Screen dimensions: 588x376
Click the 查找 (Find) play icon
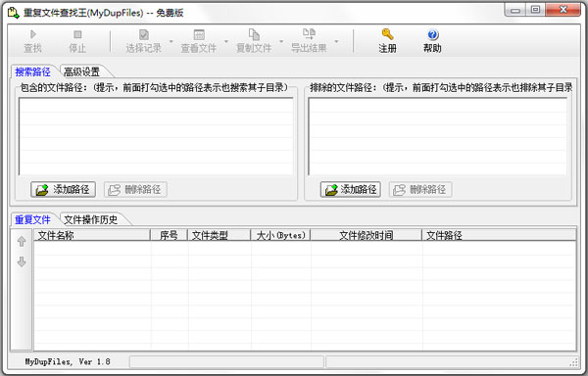click(x=33, y=34)
